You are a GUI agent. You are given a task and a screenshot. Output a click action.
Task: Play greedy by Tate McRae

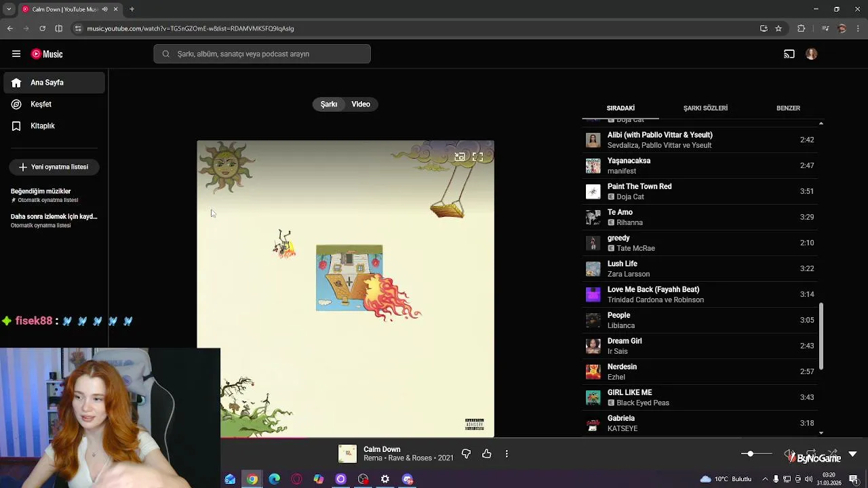coord(700,243)
